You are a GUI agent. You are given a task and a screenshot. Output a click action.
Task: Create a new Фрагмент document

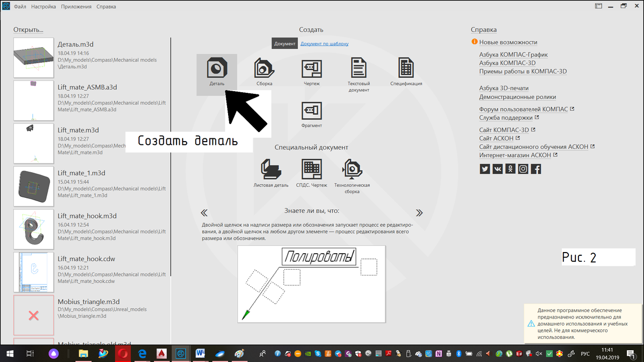point(311,114)
